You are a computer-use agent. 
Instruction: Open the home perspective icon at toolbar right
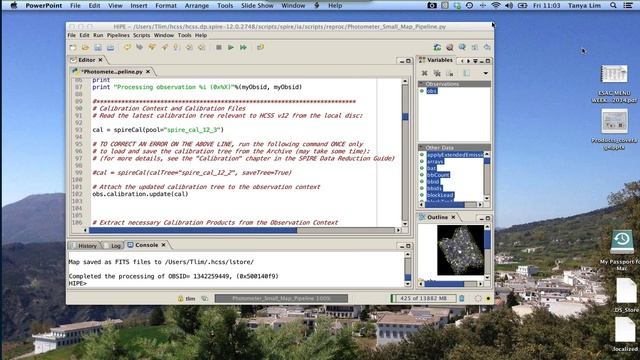click(x=437, y=47)
